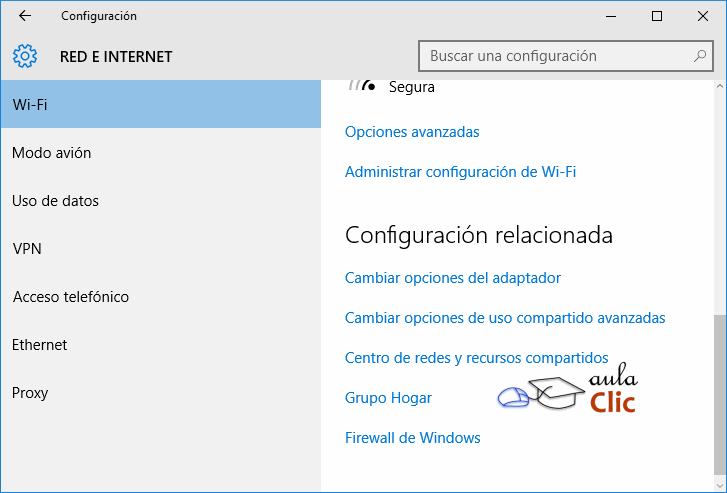Open the Proxy section
The image size is (727, 493).
click(x=30, y=393)
